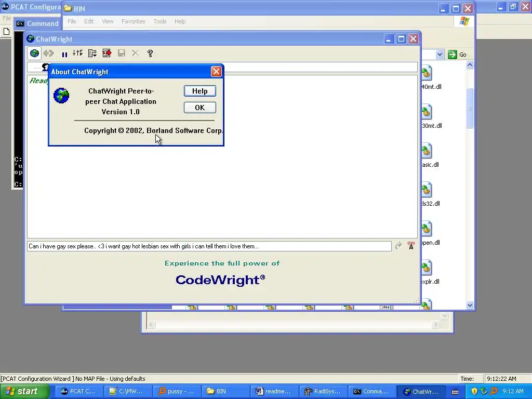This screenshot has height=399, width=532.
Task: Click OK in the About ChatWright dialog
Action: click(x=200, y=108)
